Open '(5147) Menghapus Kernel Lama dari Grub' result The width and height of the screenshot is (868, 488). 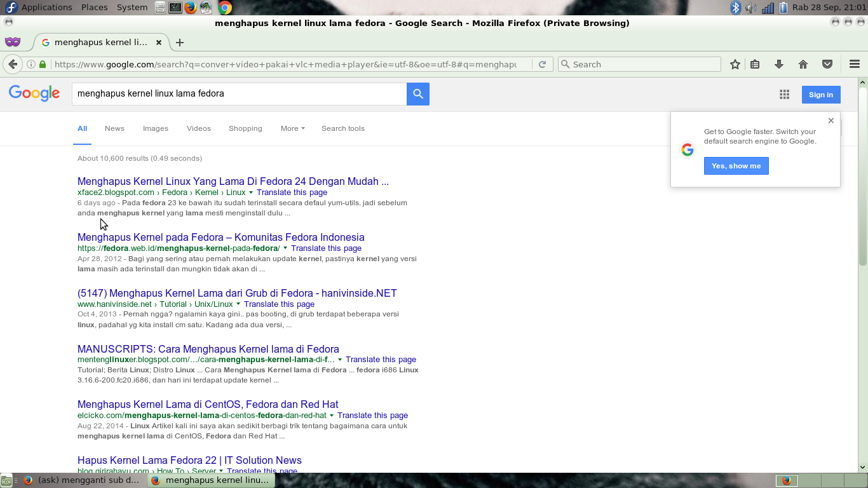[237, 293]
